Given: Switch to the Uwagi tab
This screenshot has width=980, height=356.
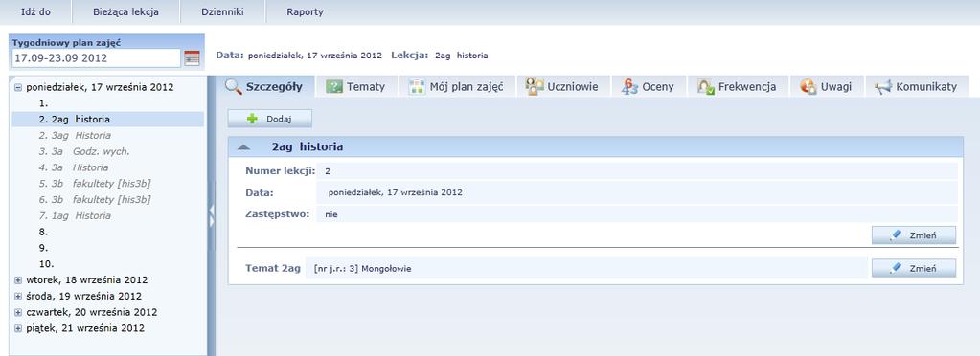Looking at the screenshot, I should (827, 87).
